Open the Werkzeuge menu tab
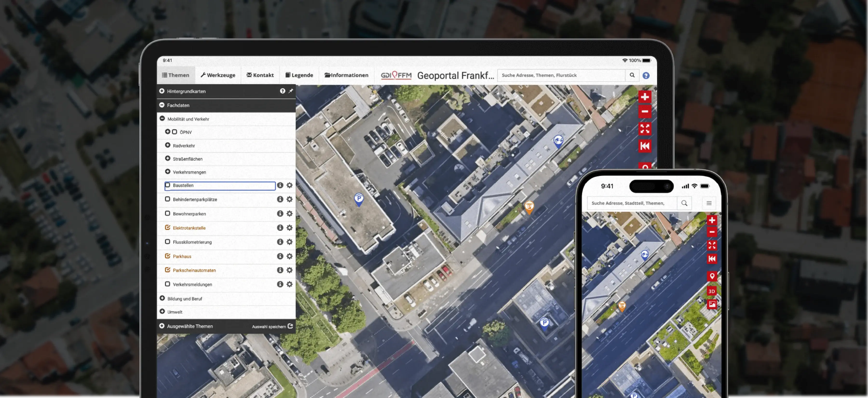 [218, 75]
